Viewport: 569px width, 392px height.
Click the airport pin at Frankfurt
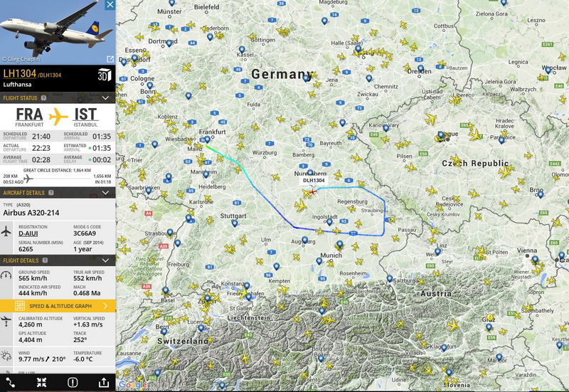tap(207, 139)
